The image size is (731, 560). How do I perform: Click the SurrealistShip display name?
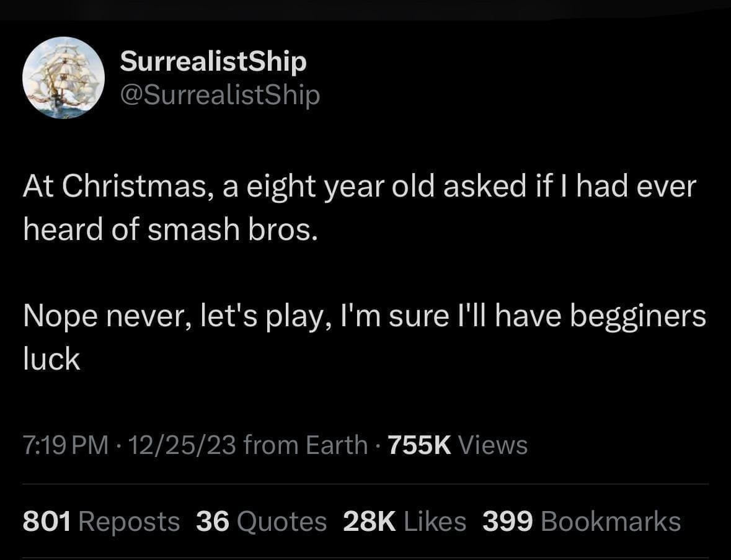[213, 61]
